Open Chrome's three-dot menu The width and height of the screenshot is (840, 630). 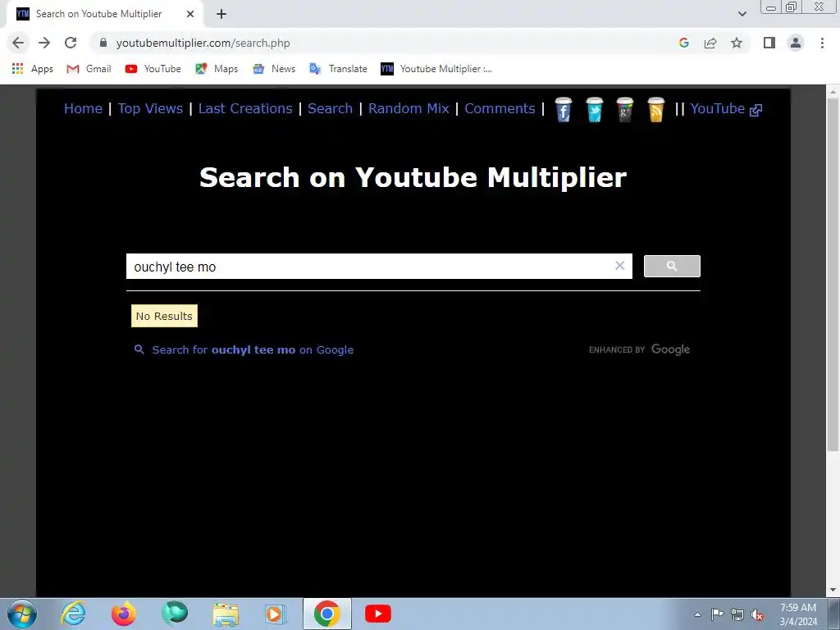coord(822,43)
